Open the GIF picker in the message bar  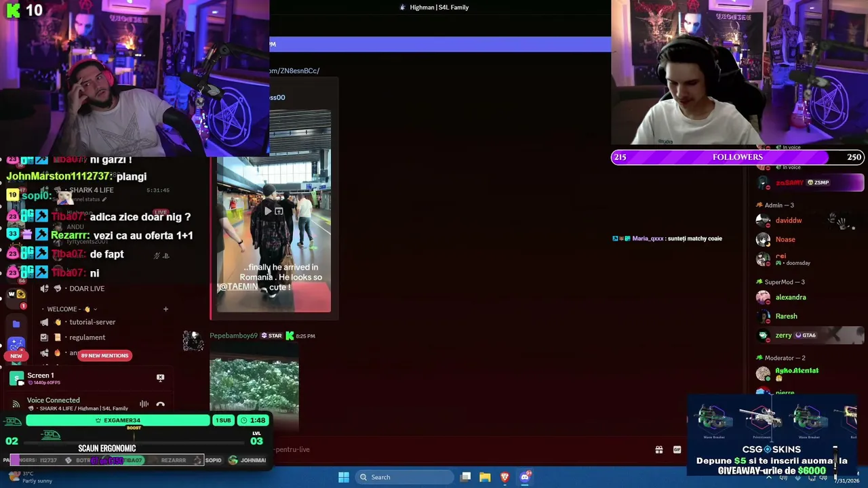(x=677, y=449)
